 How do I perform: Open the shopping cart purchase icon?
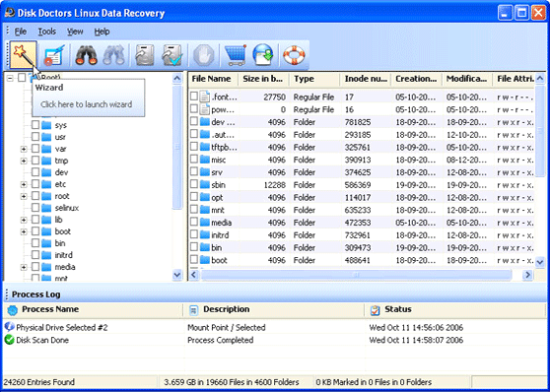click(x=235, y=55)
